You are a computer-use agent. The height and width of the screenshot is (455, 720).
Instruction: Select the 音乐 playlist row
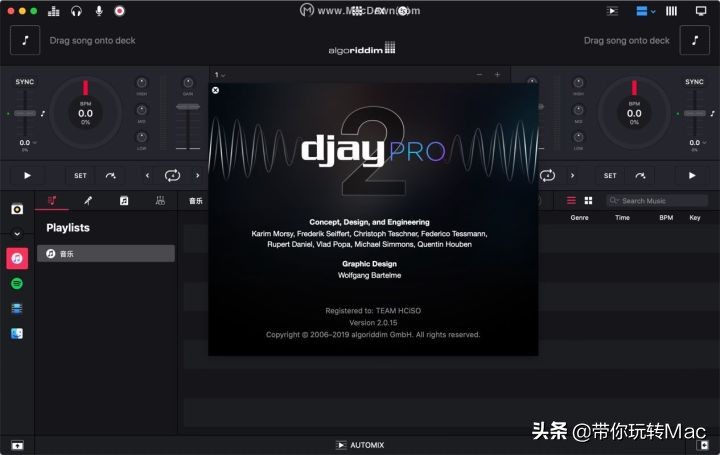coord(106,253)
